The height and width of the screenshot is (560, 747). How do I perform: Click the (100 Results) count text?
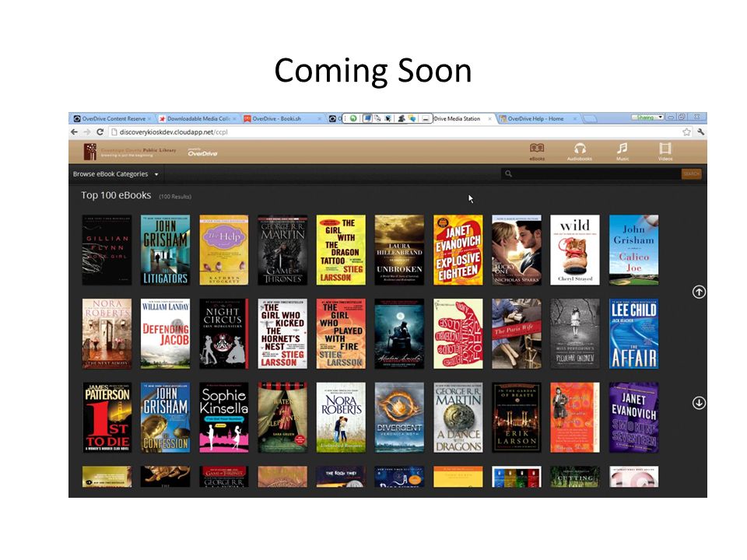point(175,197)
